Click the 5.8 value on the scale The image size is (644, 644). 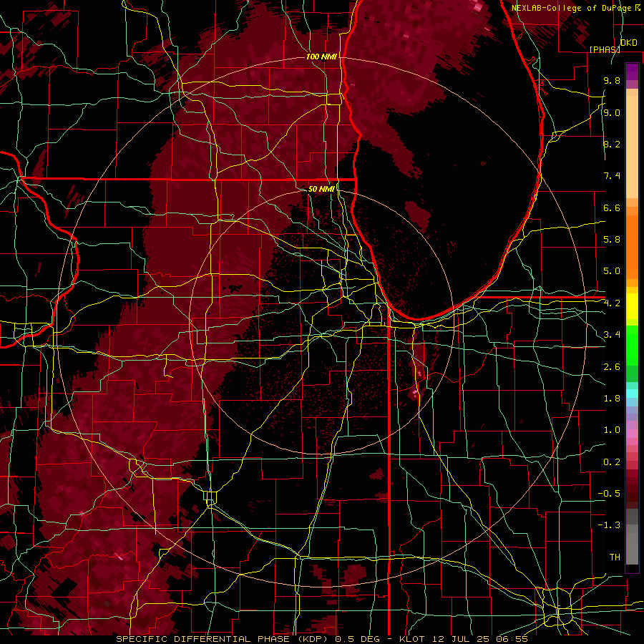click(x=612, y=239)
